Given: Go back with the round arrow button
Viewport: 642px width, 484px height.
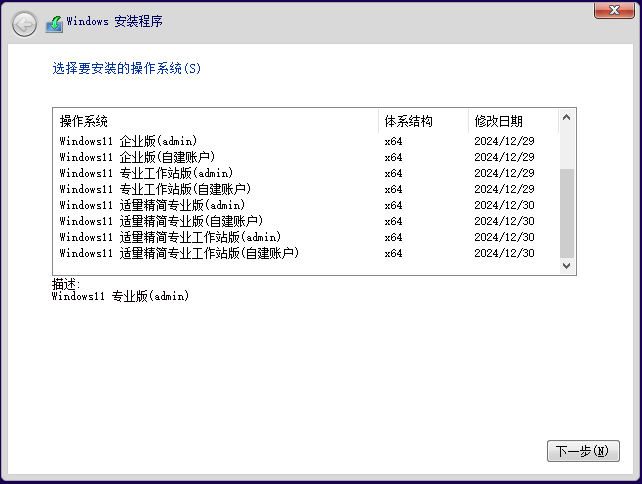Looking at the screenshot, I should (x=24, y=24).
